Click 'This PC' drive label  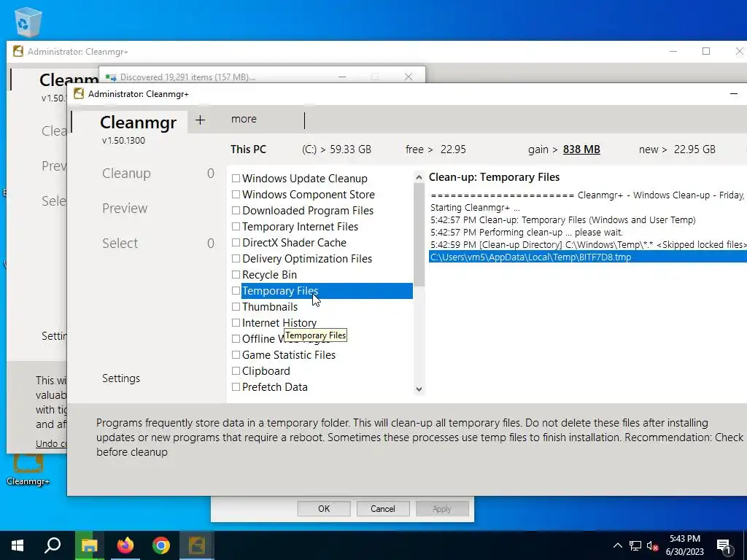tap(248, 149)
